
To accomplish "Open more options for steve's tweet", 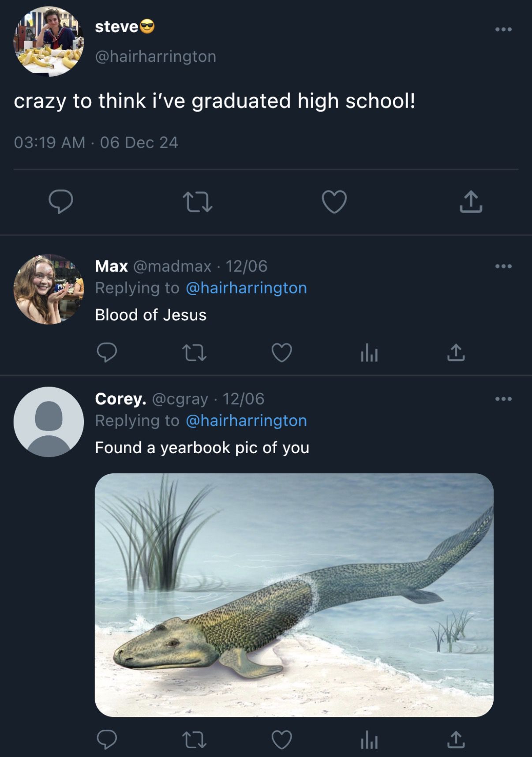I will [x=503, y=30].
